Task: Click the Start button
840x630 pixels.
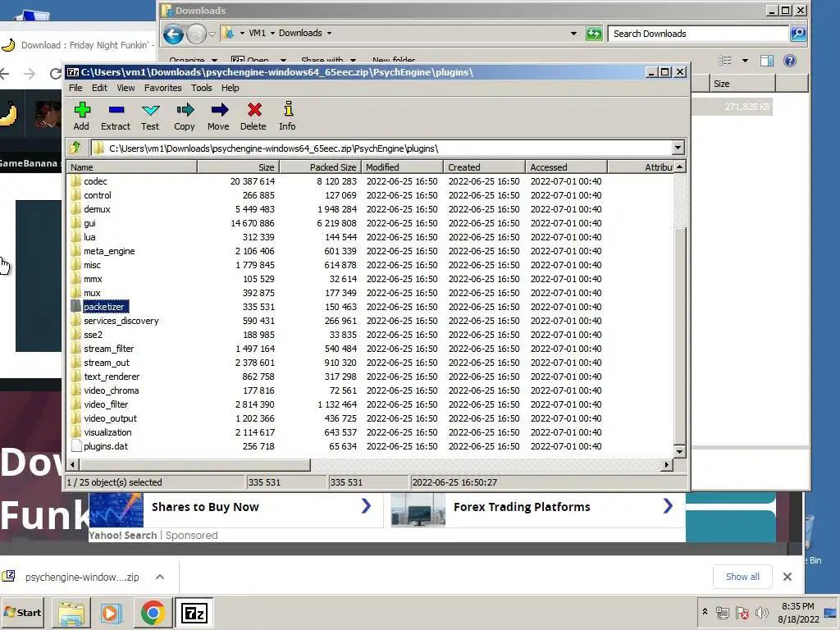Action: [x=22, y=612]
